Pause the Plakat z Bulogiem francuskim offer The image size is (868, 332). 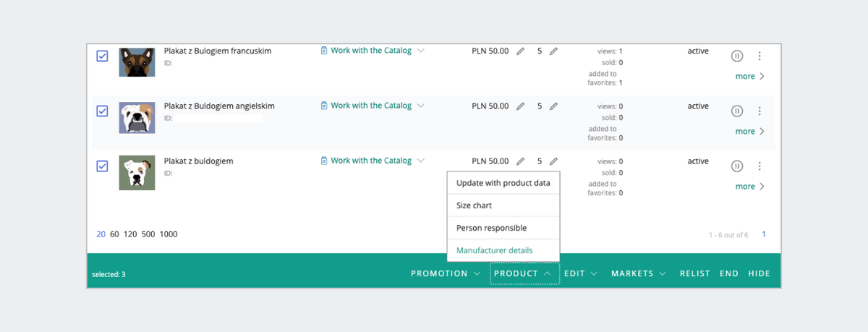(x=737, y=56)
